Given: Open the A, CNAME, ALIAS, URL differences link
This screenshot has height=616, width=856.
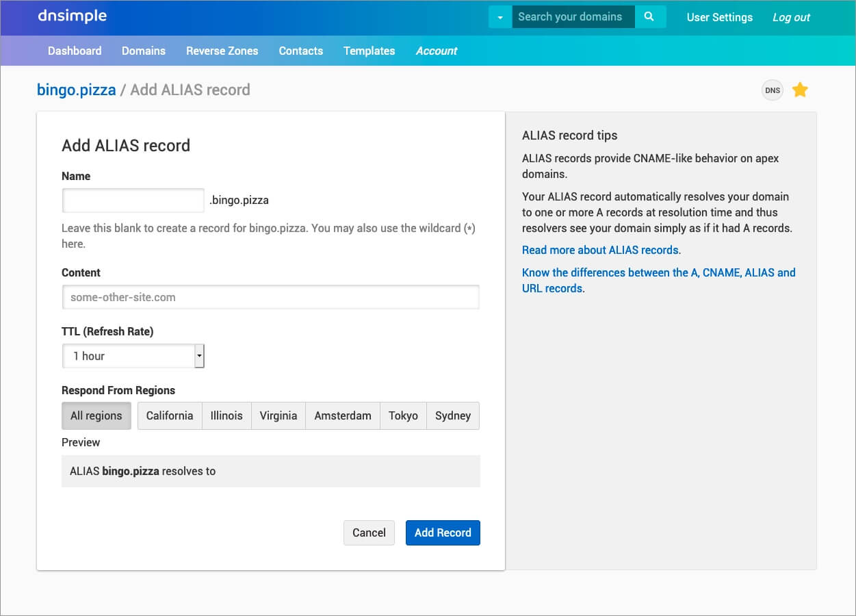Looking at the screenshot, I should click(659, 280).
